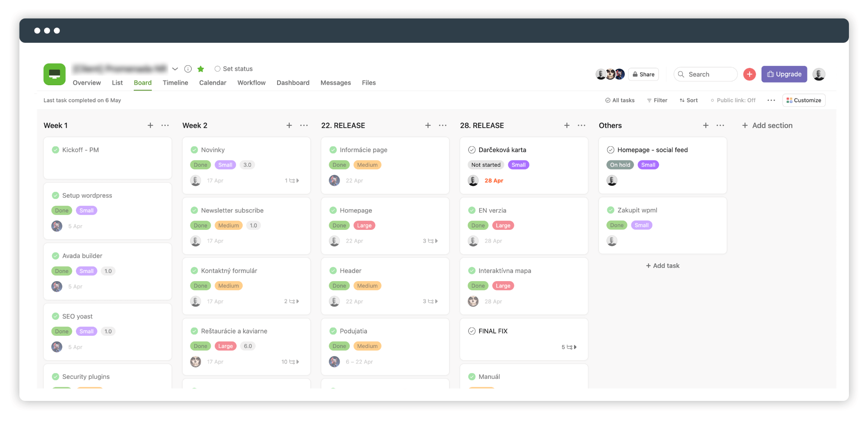The height and width of the screenshot is (428, 868).
Task: Click the red plus create button
Action: coord(749,74)
